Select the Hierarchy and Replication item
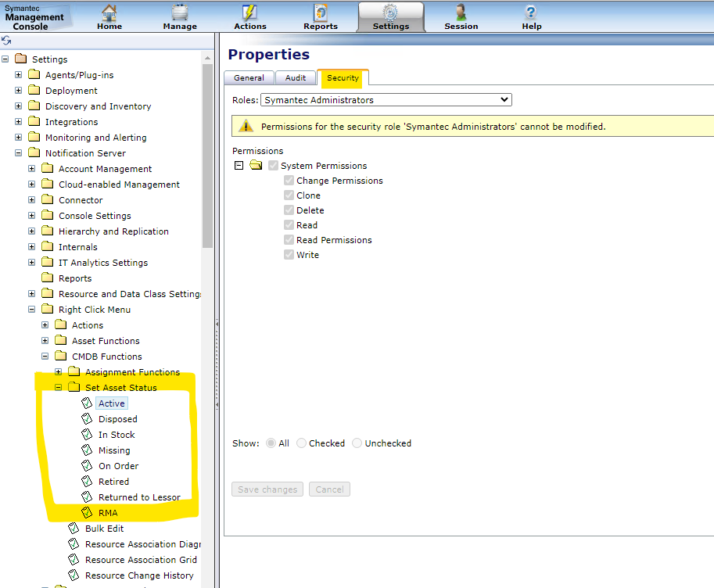 tap(113, 231)
